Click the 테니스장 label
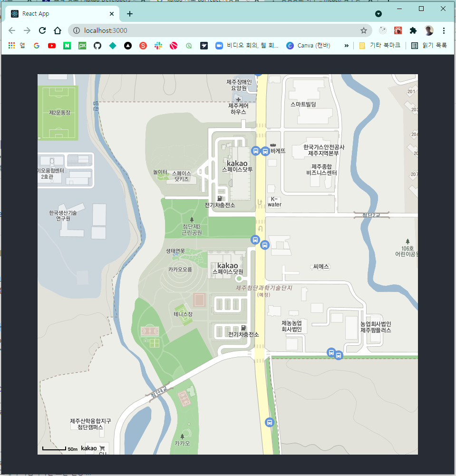The height and width of the screenshot is (476, 456). click(x=183, y=314)
